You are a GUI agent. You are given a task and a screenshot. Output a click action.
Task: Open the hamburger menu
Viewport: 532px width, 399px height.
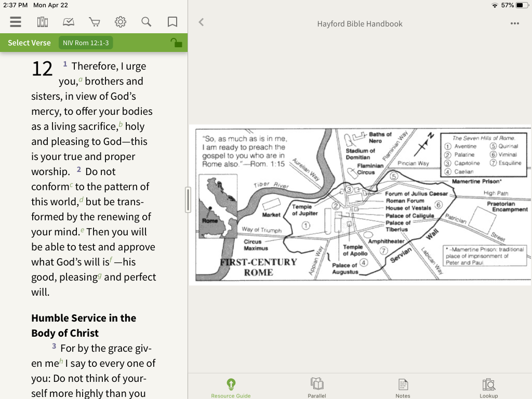tap(16, 22)
